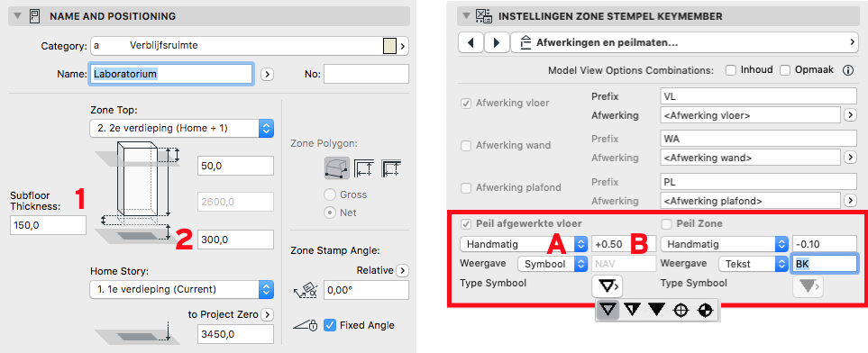Collapse the Name and Positioning panel

click(18, 16)
